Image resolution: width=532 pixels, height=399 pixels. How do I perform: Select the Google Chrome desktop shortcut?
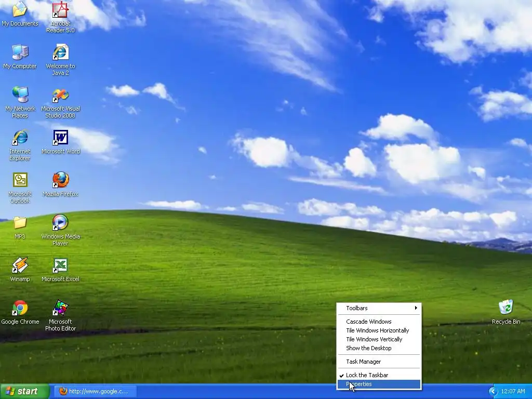(20, 312)
